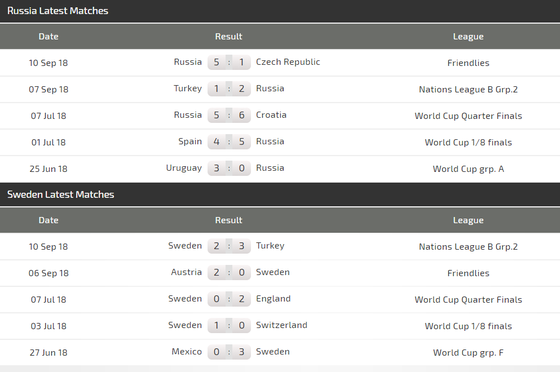560x372 pixels.
Task: Click the Croatia team name
Action: [x=271, y=115]
